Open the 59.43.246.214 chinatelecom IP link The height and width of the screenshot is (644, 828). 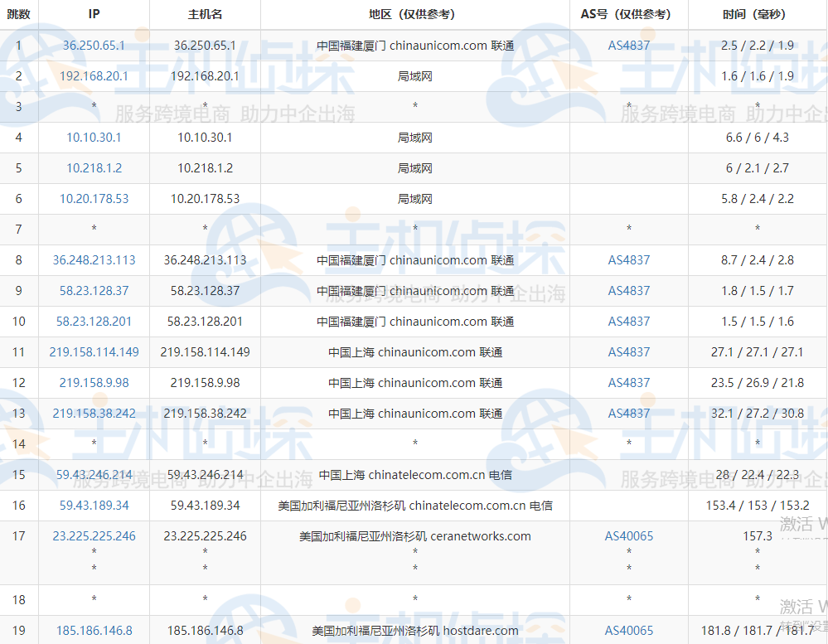click(x=94, y=474)
